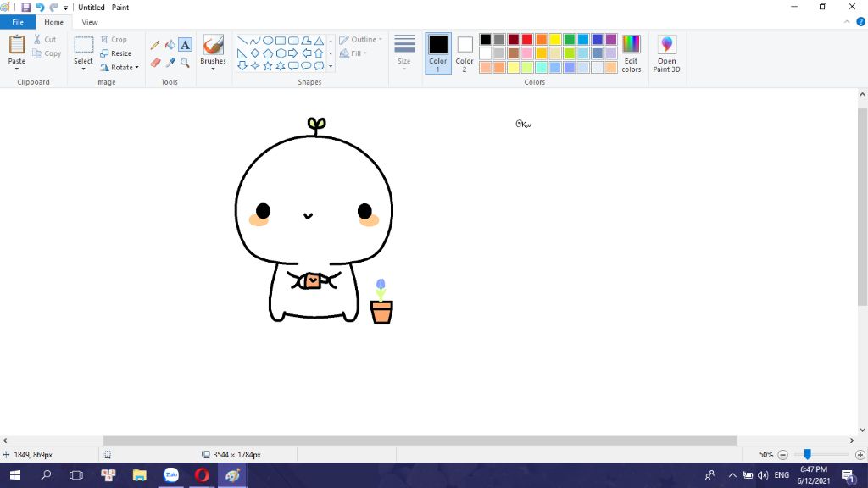Choose the Left arrow shape
This screenshot has width=868, height=488.
(306, 53)
